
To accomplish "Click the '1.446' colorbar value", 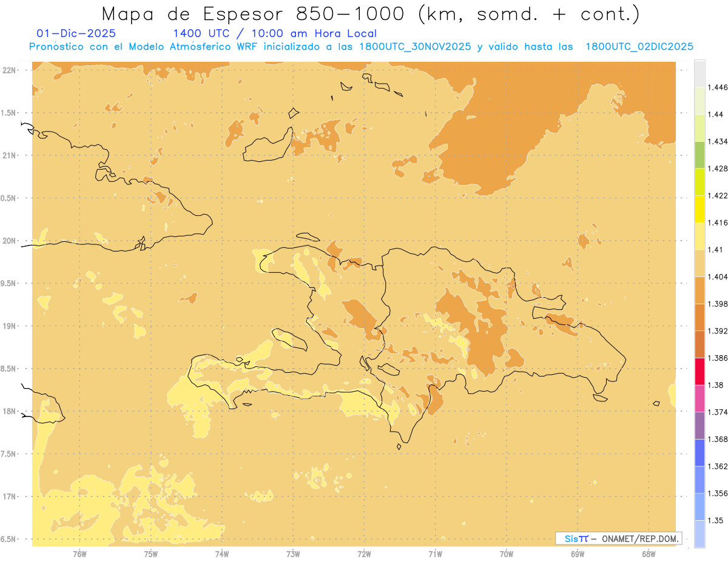I will (x=718, y=87).
